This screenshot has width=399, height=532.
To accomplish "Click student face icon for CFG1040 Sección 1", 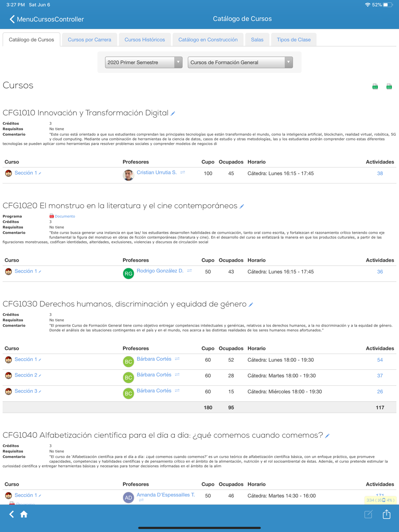I will coord(8,496).
